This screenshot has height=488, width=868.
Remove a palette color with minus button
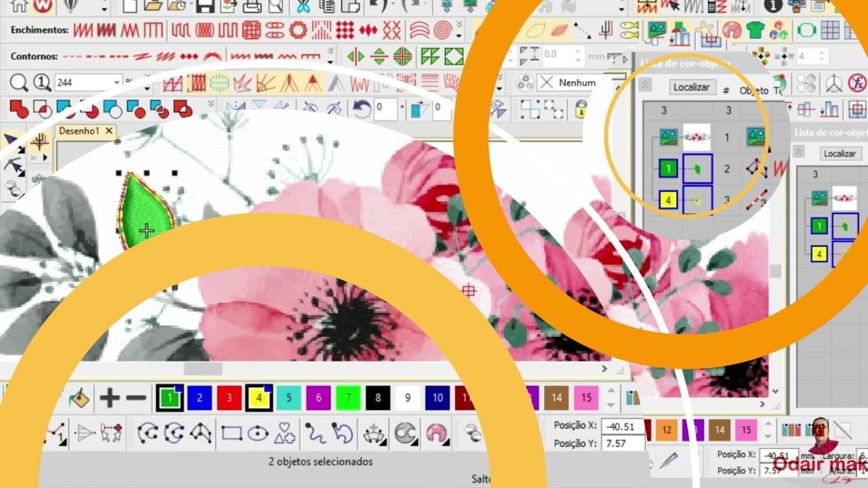(136, 398)
